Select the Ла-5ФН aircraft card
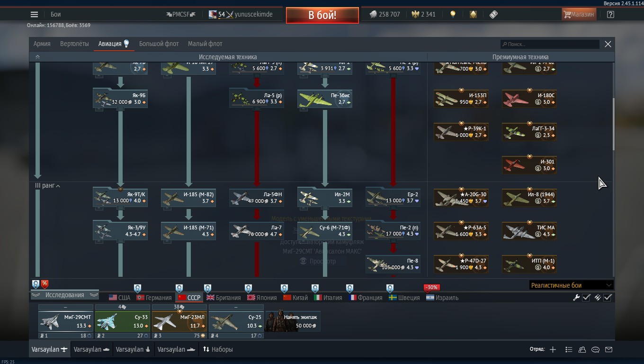The width and height of the screenshot is (644, 364). [x=257, y=198]
